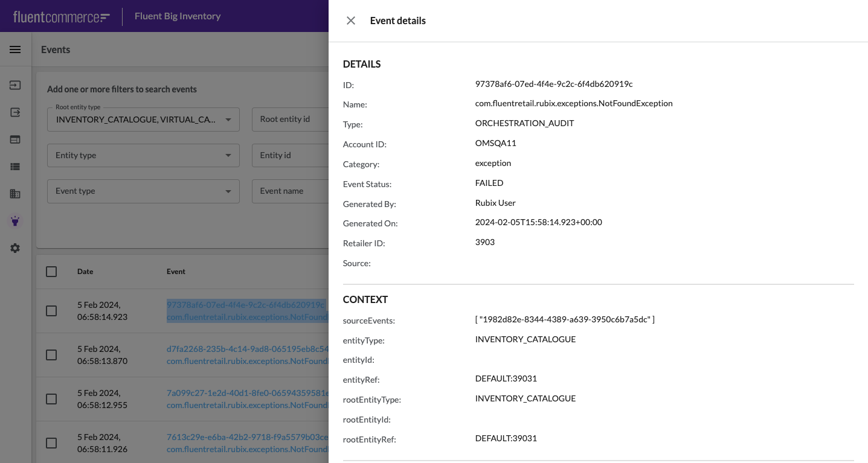
Task: Open event link starting with d7fa2268
Action: (x=247, y=349)
